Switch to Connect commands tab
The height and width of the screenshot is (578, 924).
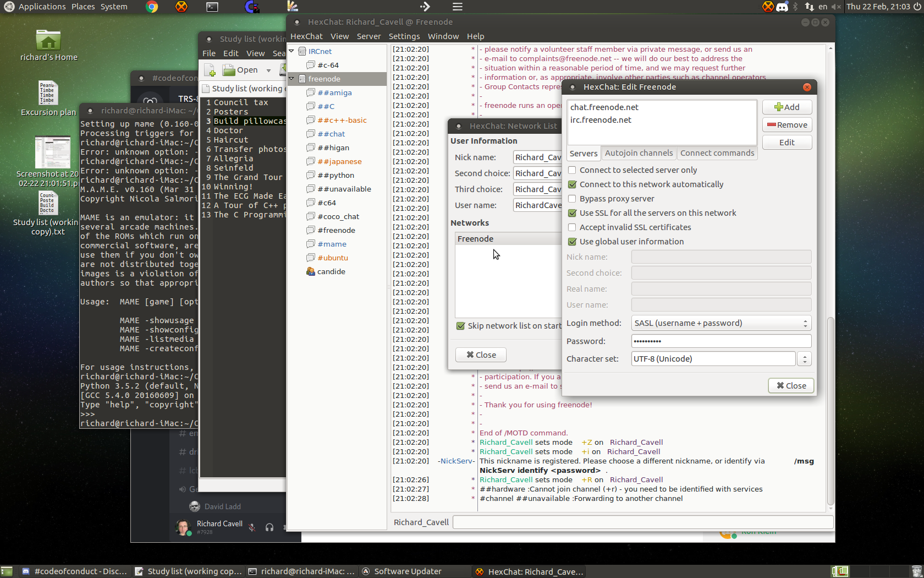pos(717,153)
